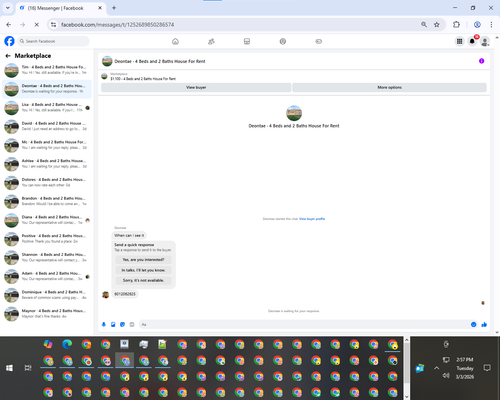
Task: Open the Facebook logo home link
Action: tap(9, 41)
